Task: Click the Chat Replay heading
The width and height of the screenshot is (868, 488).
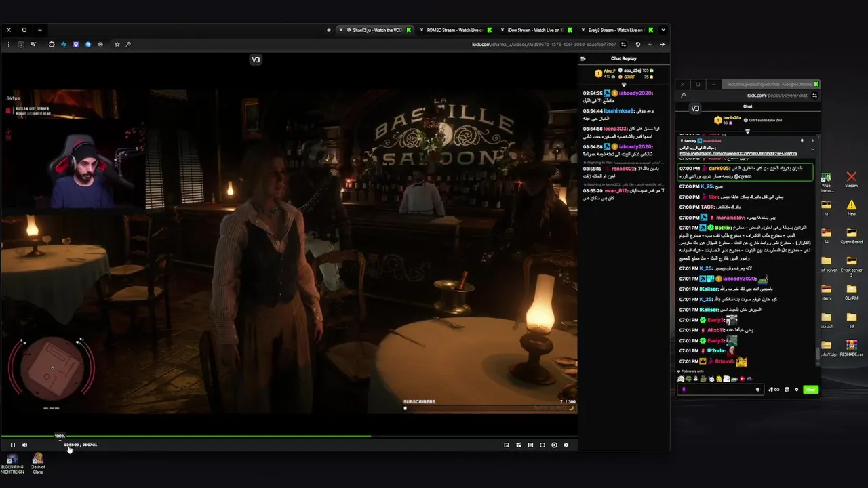Action: pyautogui.click(x=623, y=58)
